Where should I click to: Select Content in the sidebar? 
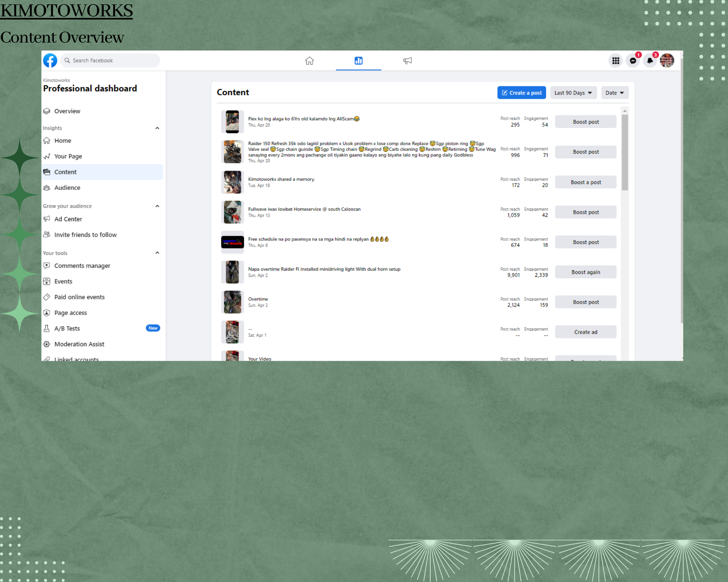(102, 172)
